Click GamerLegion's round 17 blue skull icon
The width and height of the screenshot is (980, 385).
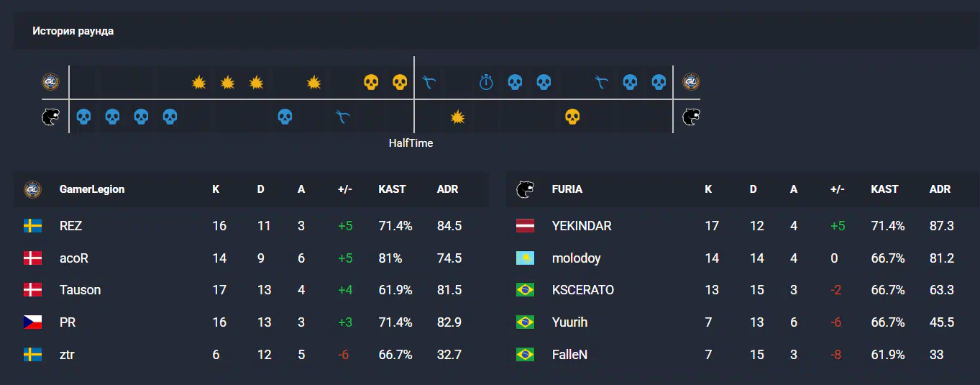(544, 82)
